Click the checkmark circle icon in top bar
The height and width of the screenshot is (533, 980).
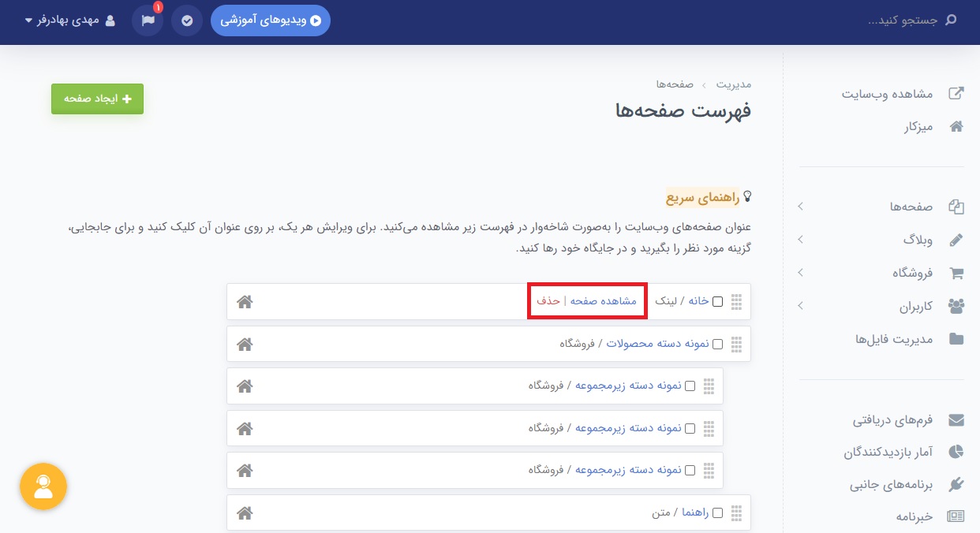187,20
